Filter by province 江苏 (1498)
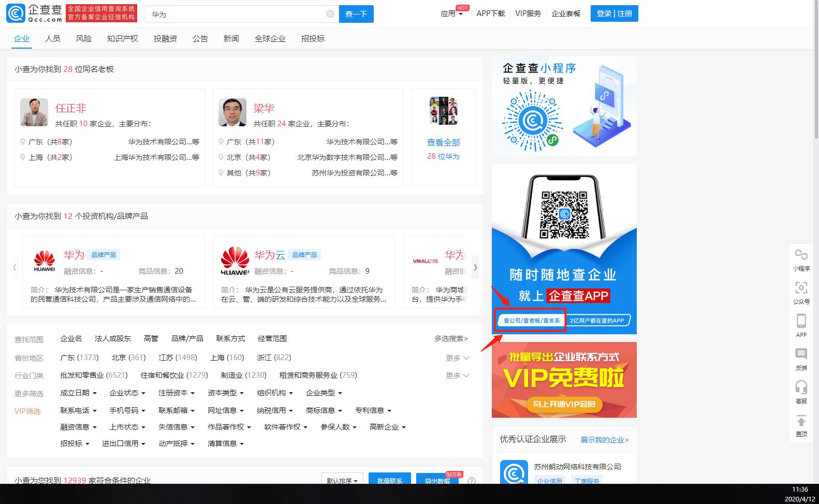Image resolution: width=819 pixels, height=504 pixels. tap(178, 358)
